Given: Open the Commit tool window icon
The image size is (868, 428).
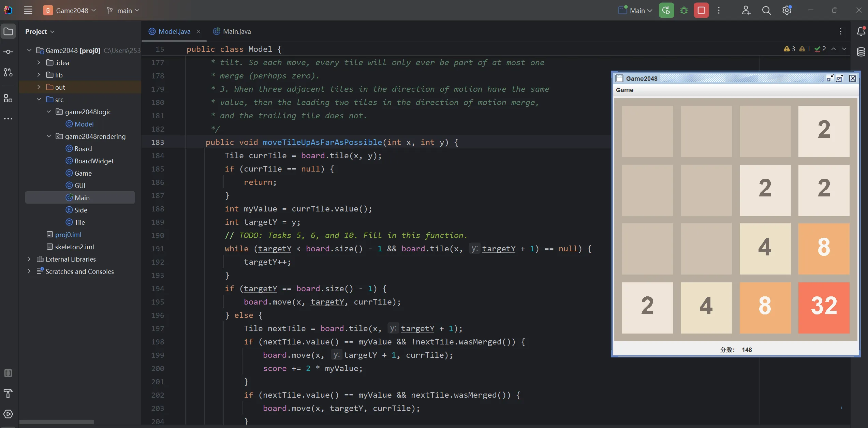Looking at the screenshot, I should tap(8, 52).
